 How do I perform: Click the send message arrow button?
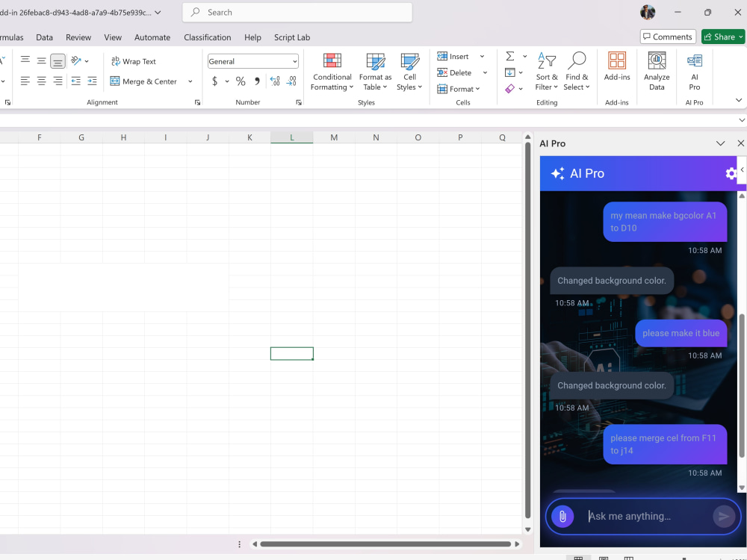[x=724, y=516]
